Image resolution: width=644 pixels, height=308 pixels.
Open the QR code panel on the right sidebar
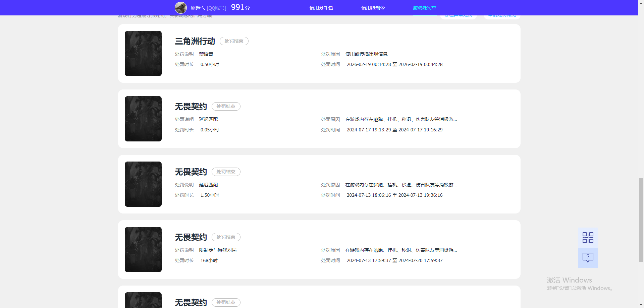point(587,237)
